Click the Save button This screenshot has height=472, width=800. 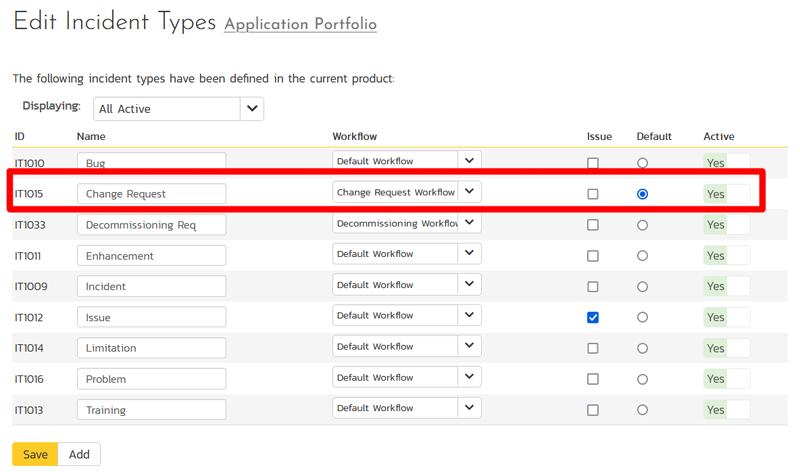35,454
